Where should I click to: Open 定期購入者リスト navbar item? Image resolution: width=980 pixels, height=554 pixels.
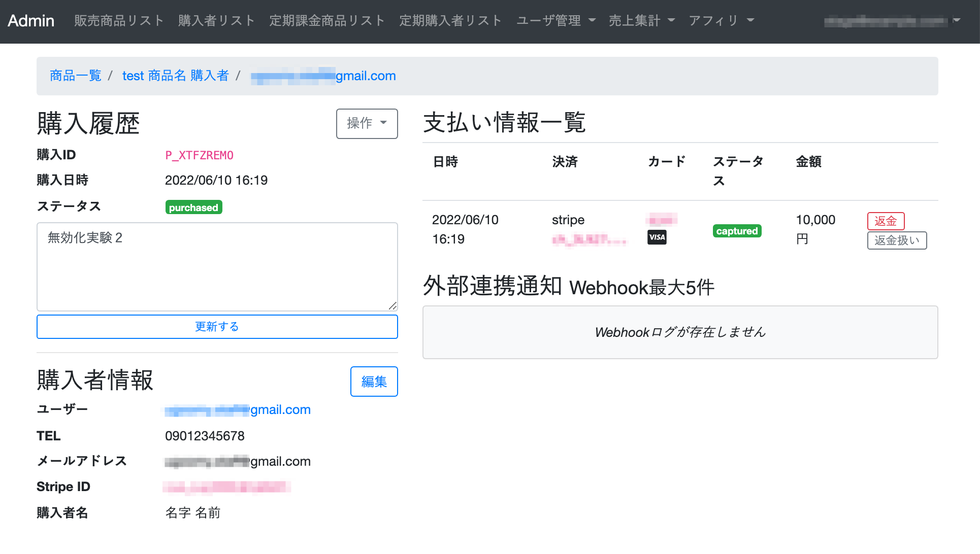pos(450,21)
